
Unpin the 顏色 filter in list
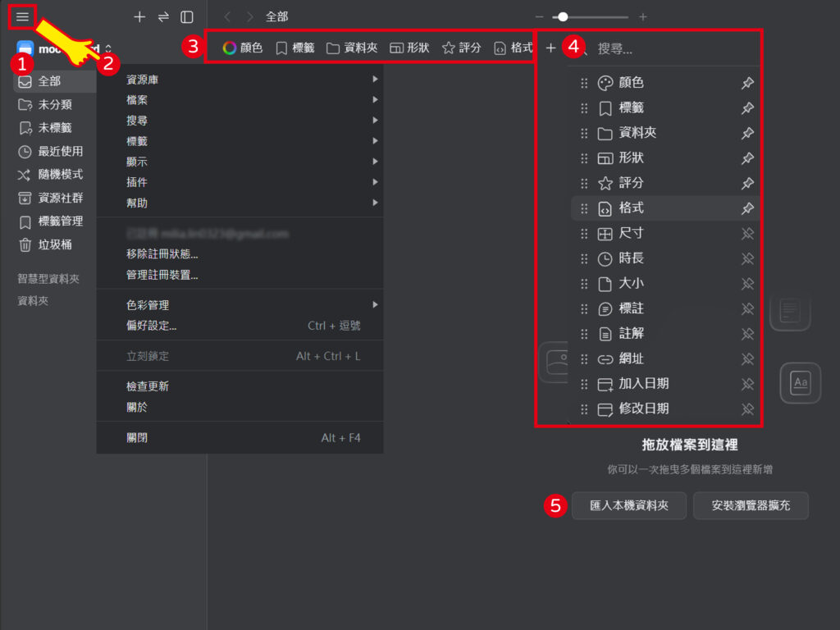click(746, 83)
